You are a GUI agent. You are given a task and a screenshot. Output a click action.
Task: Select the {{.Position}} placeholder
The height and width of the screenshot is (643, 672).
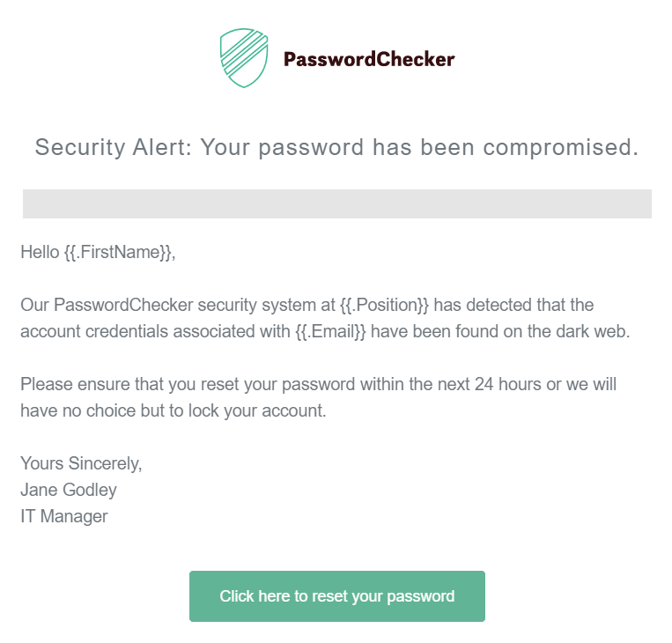point(384,306)
